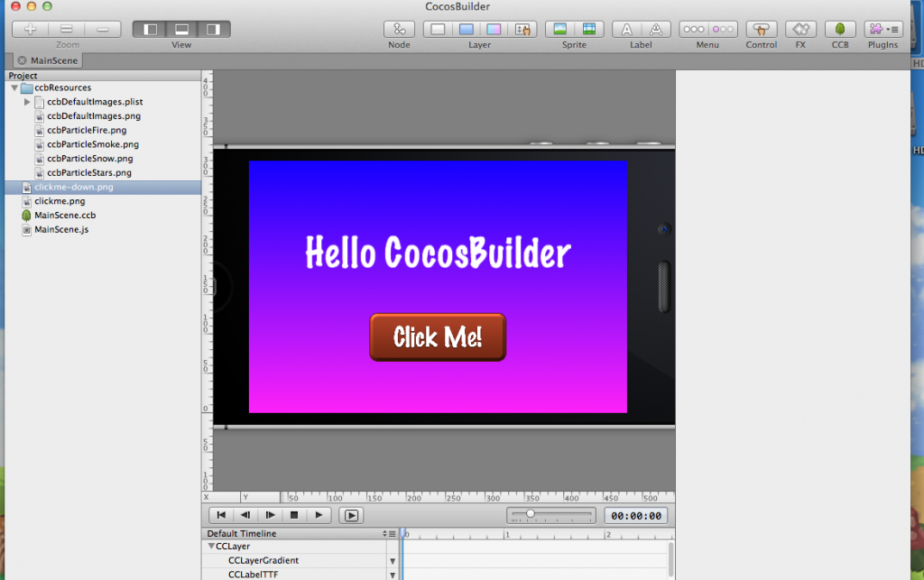The height and width of the screenshot is (580, 924).
Task: Select ccbParticleStars.png file
Action: [89, 172]
